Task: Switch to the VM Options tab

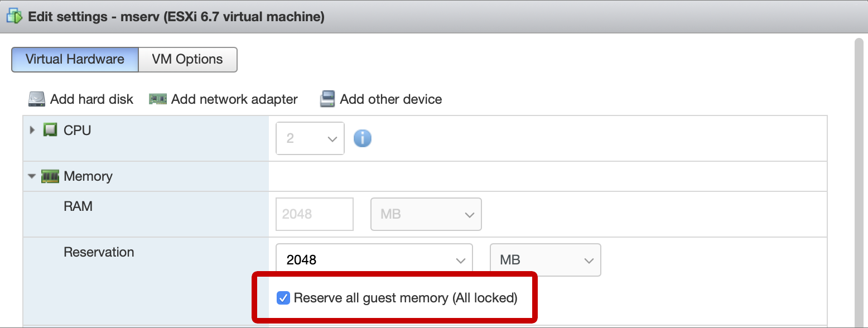Action: click(187, 60)
